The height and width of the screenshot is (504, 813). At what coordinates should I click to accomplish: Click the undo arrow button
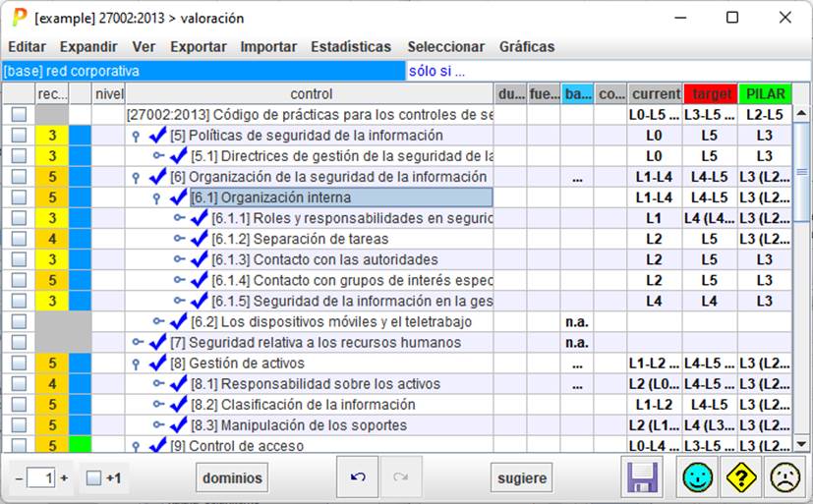[358, 476]
